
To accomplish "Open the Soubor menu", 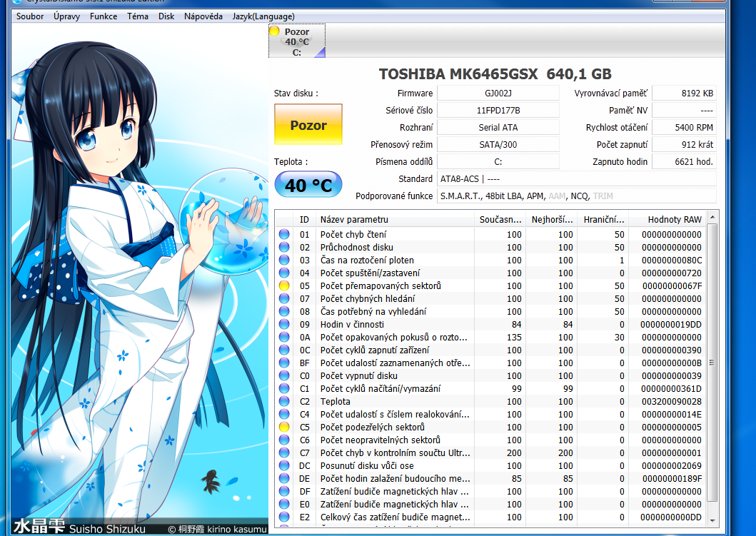I will click(30, 16).
